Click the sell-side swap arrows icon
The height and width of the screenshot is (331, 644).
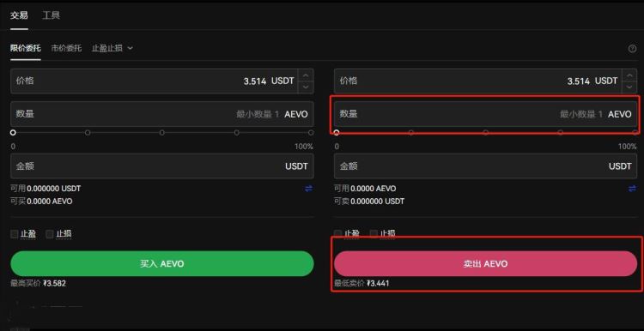632,189
